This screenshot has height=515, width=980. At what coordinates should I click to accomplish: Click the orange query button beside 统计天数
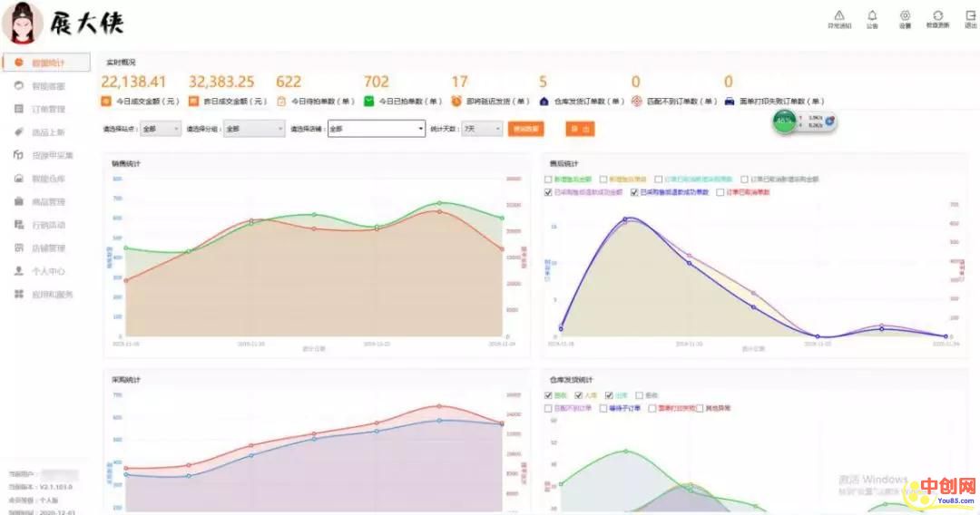coord(526,130)
